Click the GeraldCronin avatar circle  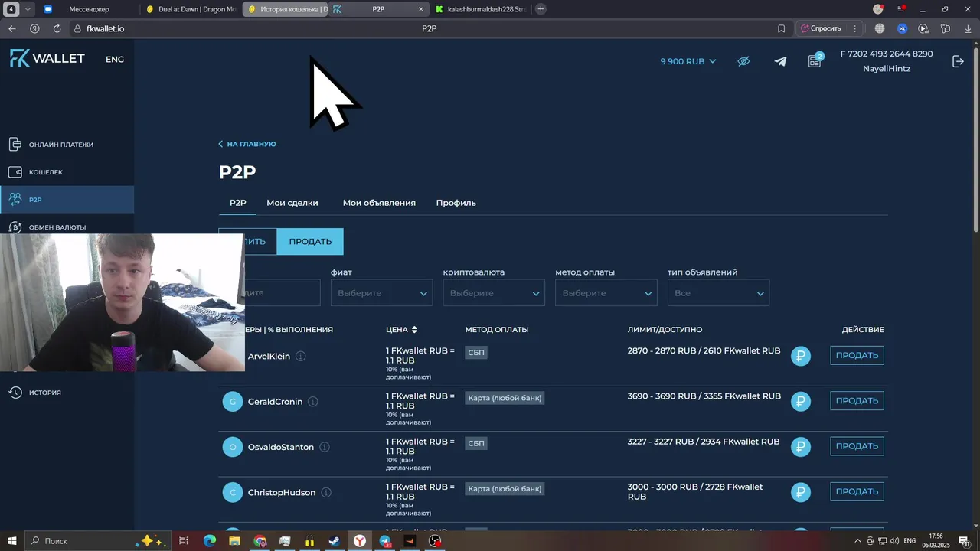pyautogui.click(x=233, y=402)
